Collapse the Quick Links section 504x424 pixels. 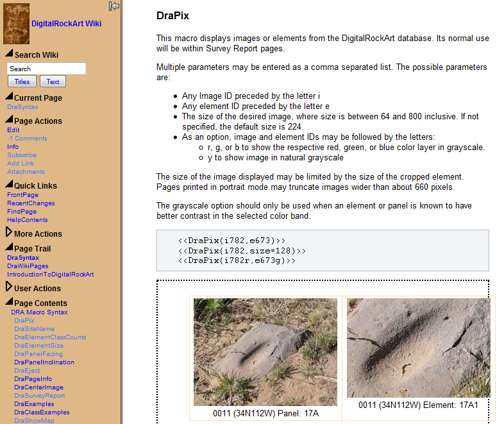coord(9,185)
